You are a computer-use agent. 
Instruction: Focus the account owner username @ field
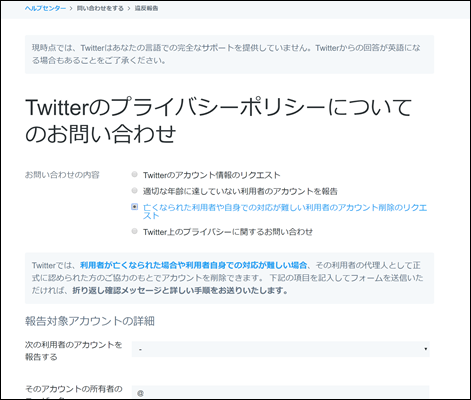point(280,393)
